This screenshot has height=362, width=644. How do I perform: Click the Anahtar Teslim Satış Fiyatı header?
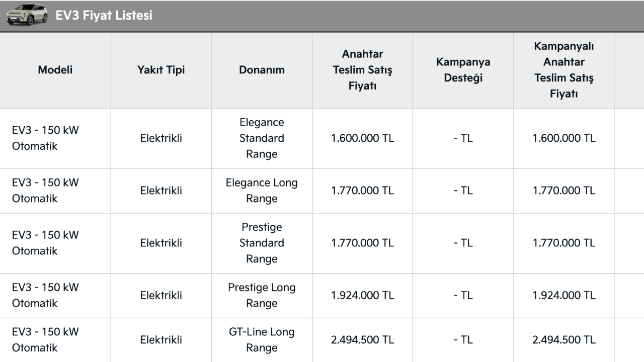click(362, 70)
